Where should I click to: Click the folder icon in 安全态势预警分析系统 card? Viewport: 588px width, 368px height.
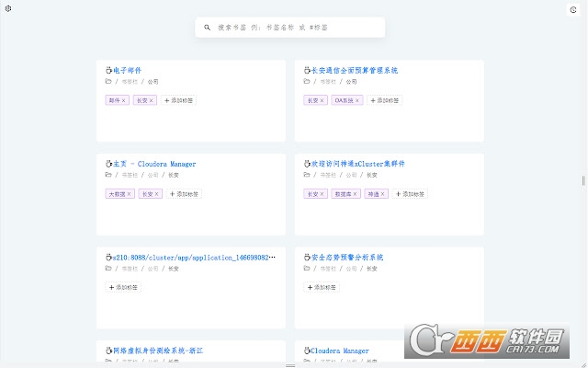(306, 268)
